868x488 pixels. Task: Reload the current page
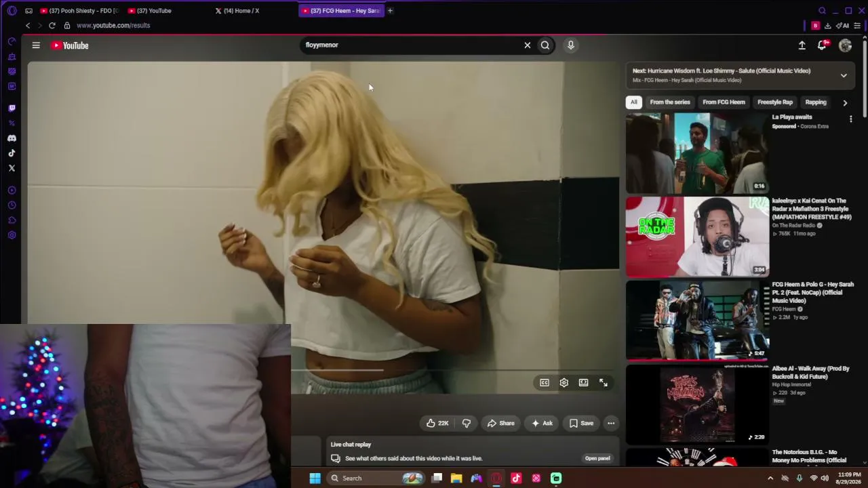tap(52, 26)
